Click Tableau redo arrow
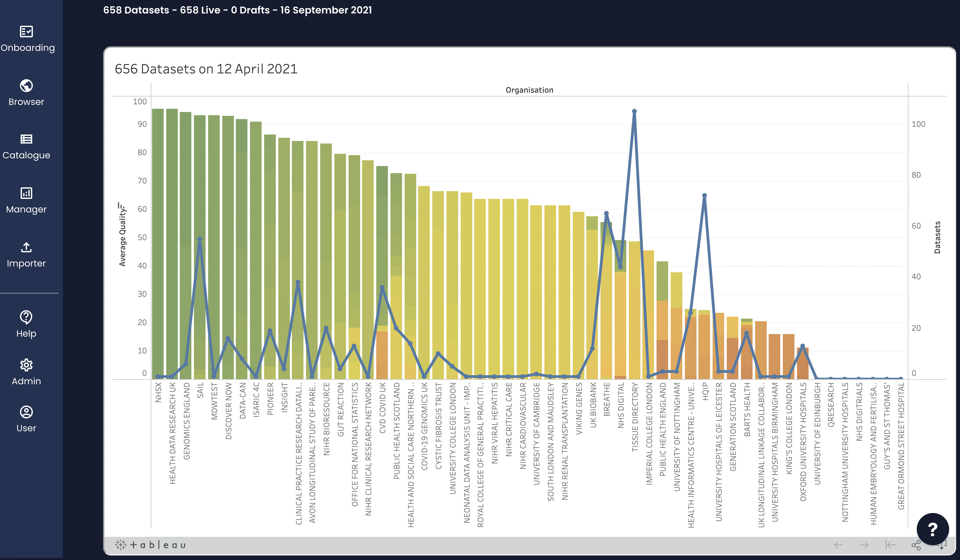 tap(864, 545)
